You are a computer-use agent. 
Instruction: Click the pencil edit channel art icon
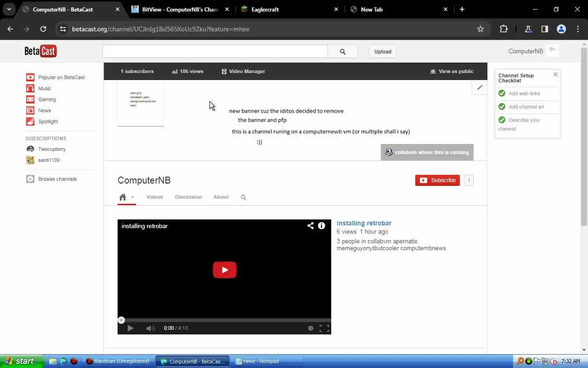[x=480, y=87]
